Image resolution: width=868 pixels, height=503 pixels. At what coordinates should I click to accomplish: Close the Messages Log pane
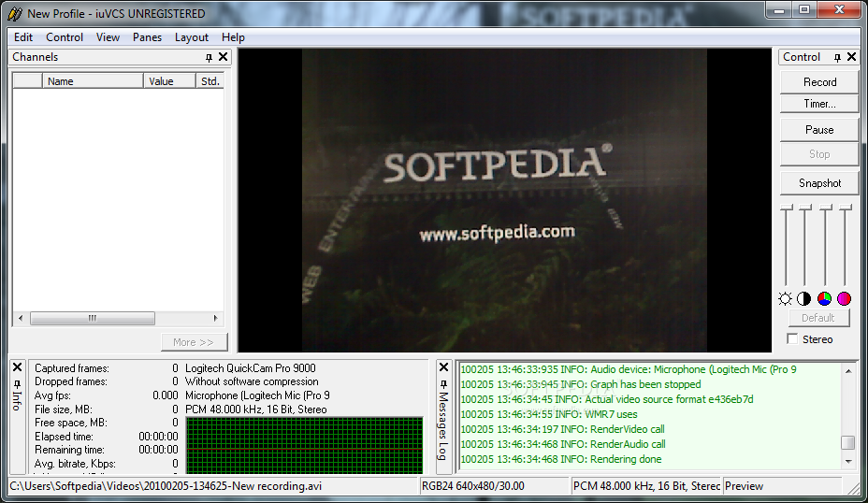click(x=443, y=366)
